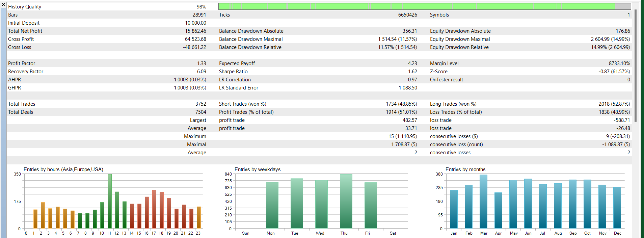Image resolution: width=644 pixels, height=238 pixels.
Task: Click Gross Loss value -48 661.22
Action: point(195,47)
